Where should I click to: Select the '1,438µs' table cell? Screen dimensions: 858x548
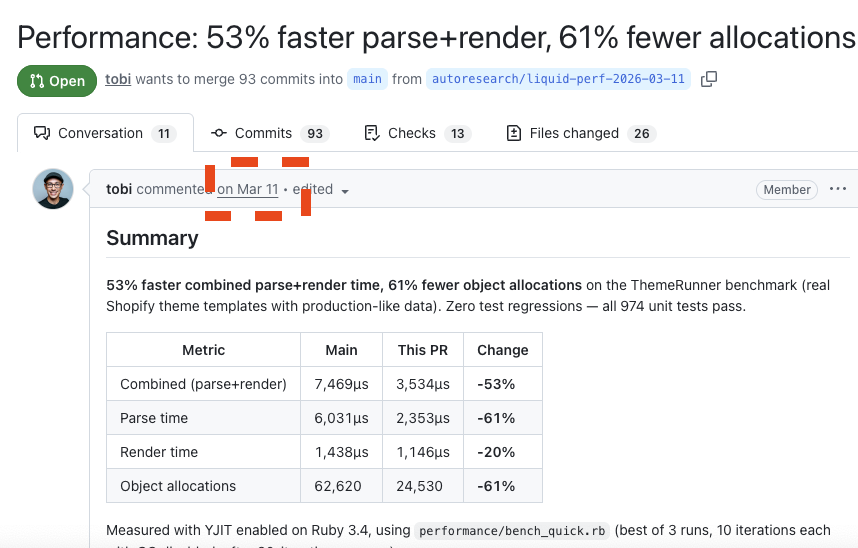(341, 452)
